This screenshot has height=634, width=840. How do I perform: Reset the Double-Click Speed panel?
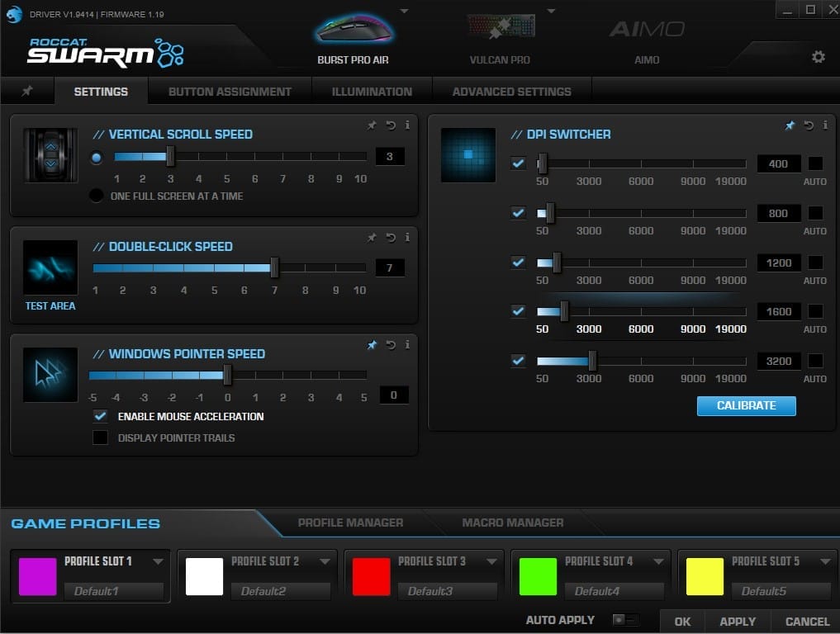(390, 238)
